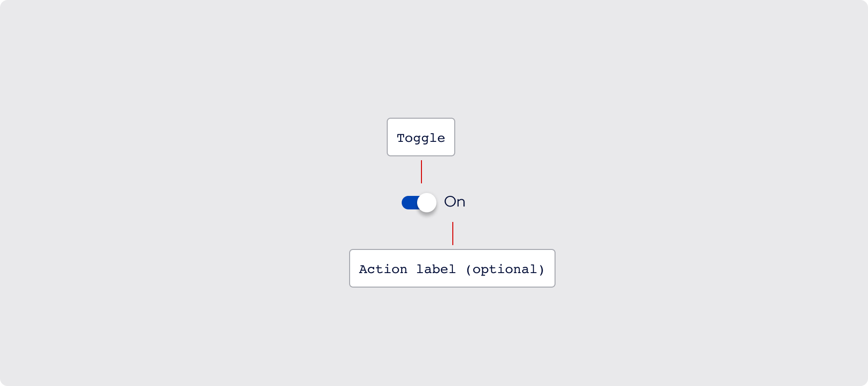Click the white knob of the toggle
The width and height of the screenshot is (868, 386).
(x=427, y=203)
